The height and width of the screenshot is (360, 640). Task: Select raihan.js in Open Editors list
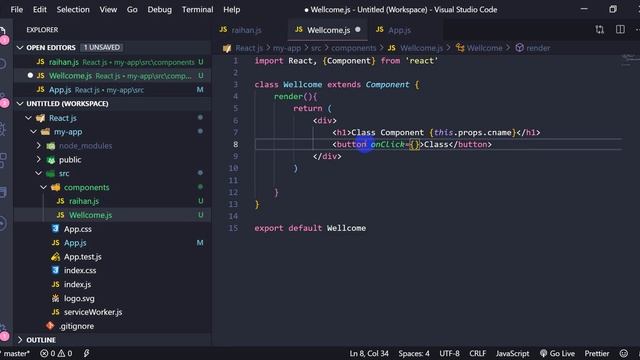click(112, 62)
